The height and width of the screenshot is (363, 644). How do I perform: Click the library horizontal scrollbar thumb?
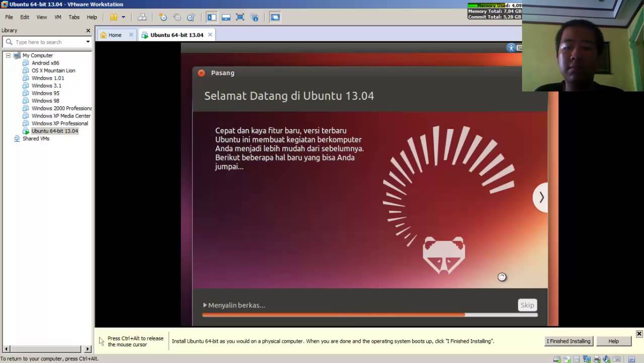point(45,348)
